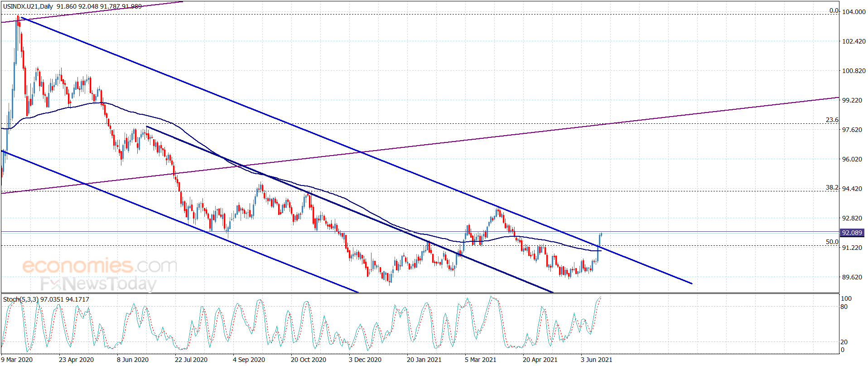868x366 pixels.
Task: Click the 104.000 price axis label
Action: pos(854,12)
